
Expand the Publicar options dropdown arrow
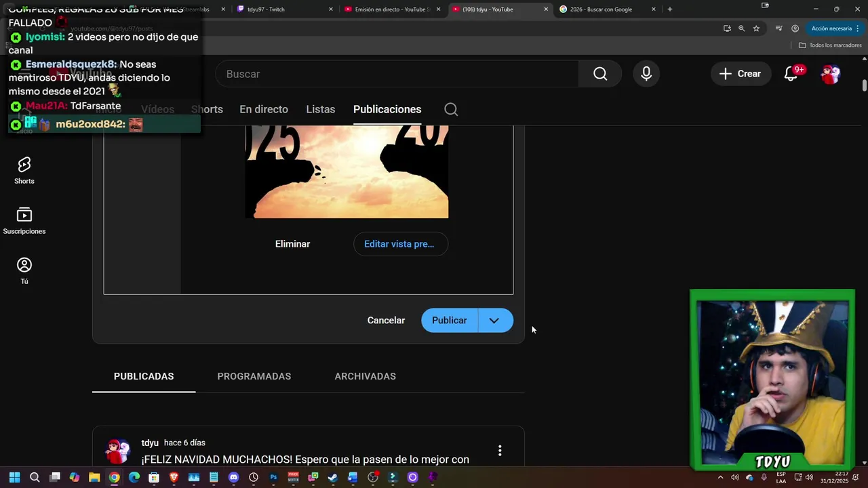(x=494, y=321)
